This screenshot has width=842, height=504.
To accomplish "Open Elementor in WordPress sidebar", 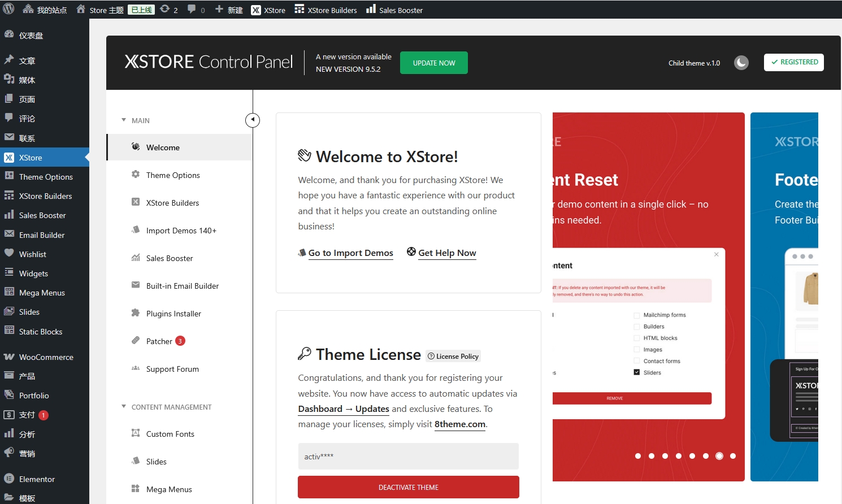I will pos(45,479).
